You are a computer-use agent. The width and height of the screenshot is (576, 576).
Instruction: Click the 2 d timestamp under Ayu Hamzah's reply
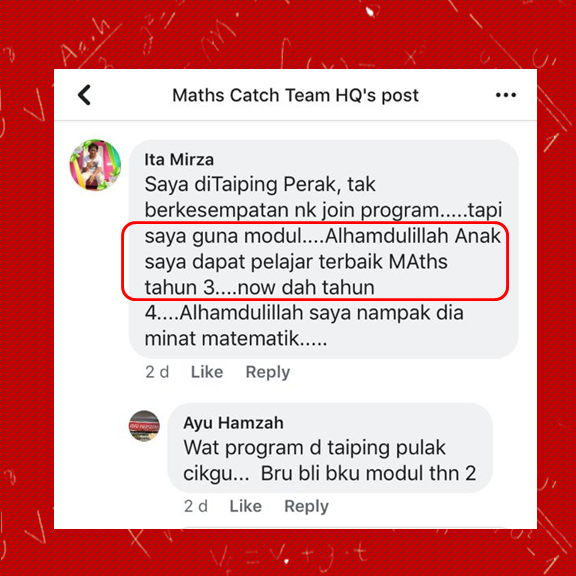(196, 506)
